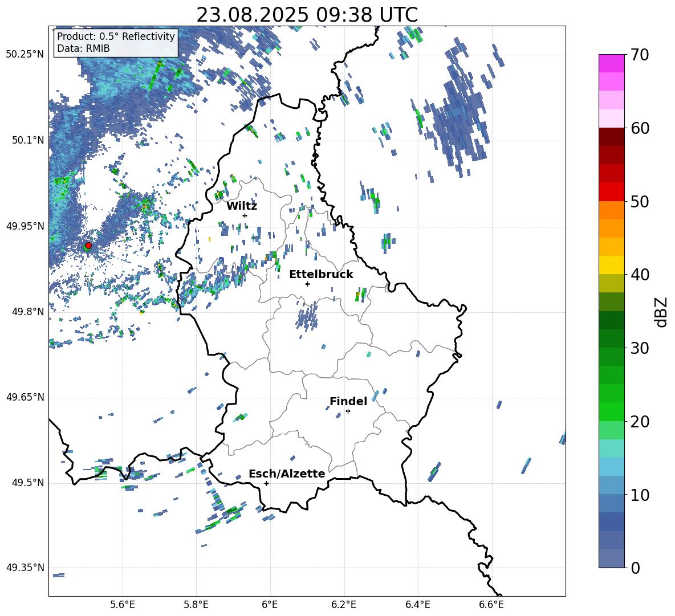Screen dimensions: 675x616
Task: Click the title 23.08.2025 09:38 UTC
Action: 307,15
